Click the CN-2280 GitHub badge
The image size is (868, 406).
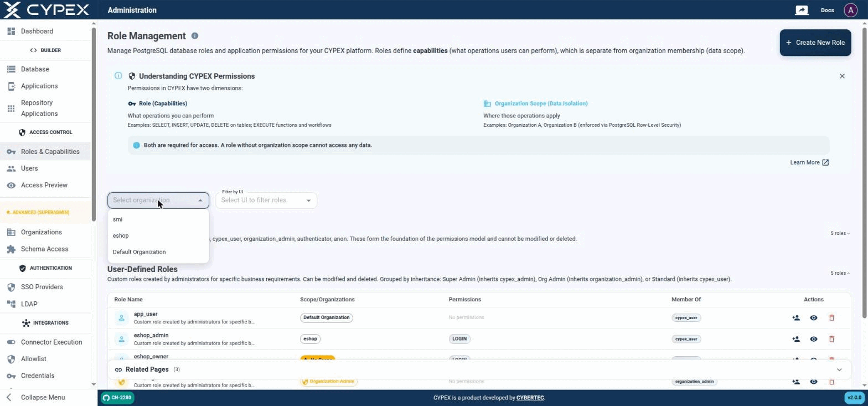point(117,398)
